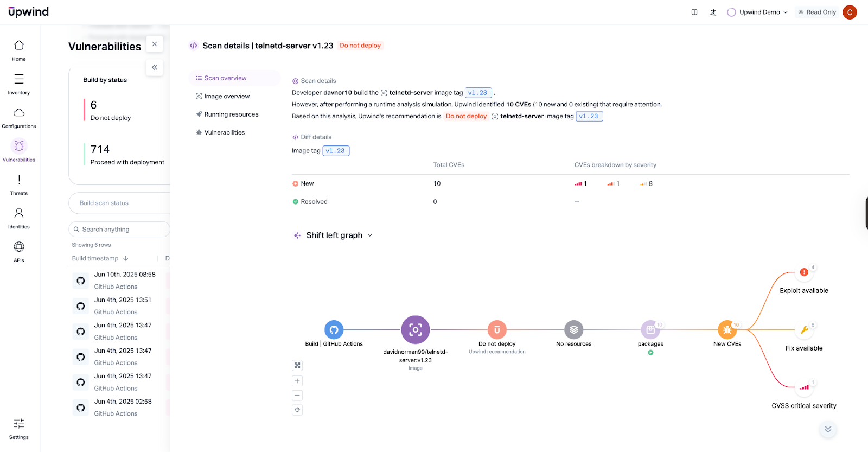Screen dimensions: 868x452
Task: Click No resources graph node
Action: (x=574, y=329)
